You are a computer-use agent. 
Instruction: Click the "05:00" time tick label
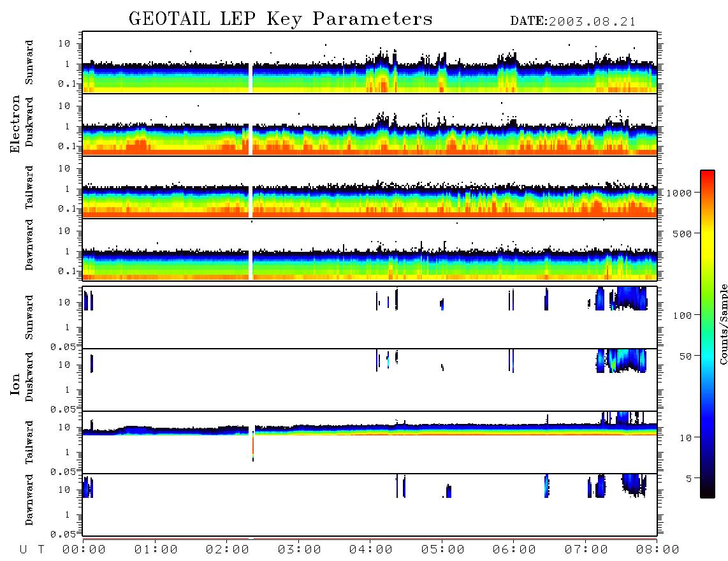point(443,550)
